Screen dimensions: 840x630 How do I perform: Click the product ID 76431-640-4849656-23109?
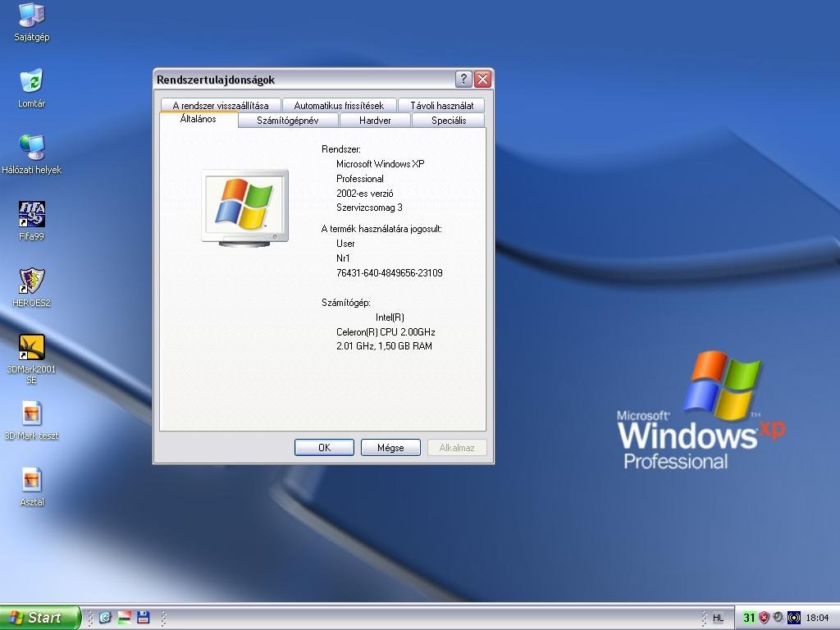390,272
